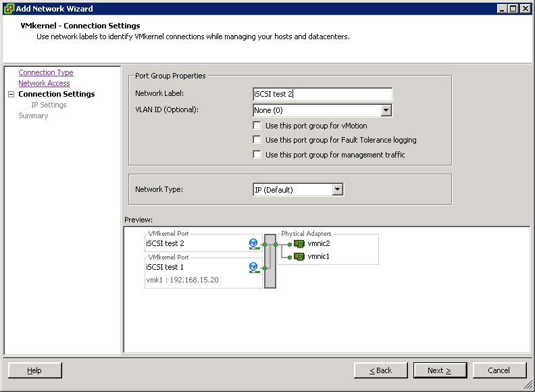Click the iSCSI test 2 port globe icon
This screenshot has height=392, width=535.
pyautogui.click(x=253, y=244)
